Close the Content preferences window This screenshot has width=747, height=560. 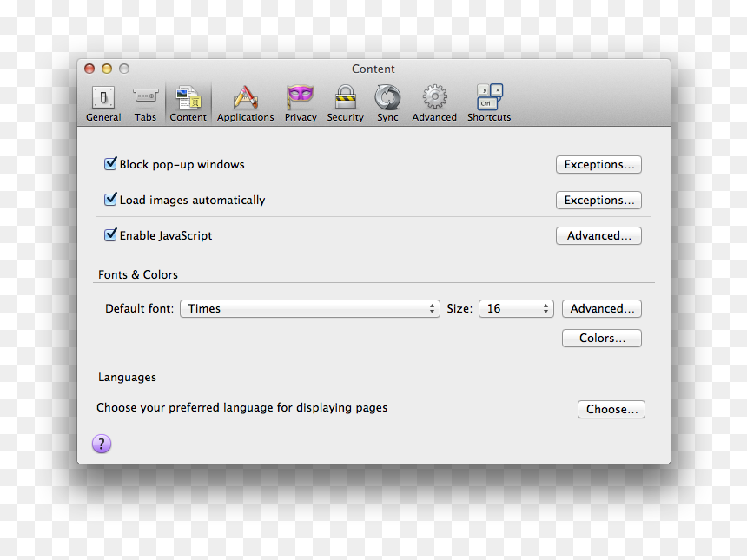click(89, 69)
